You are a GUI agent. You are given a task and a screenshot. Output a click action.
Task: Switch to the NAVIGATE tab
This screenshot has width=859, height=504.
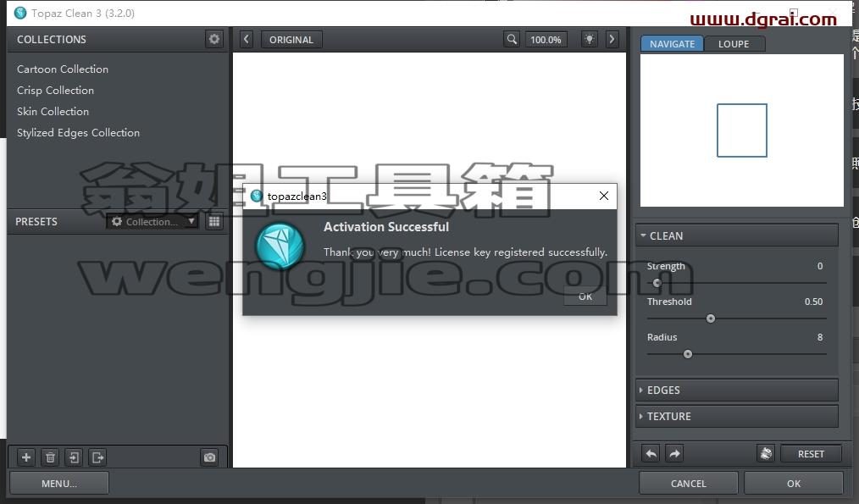coord(672,44)
